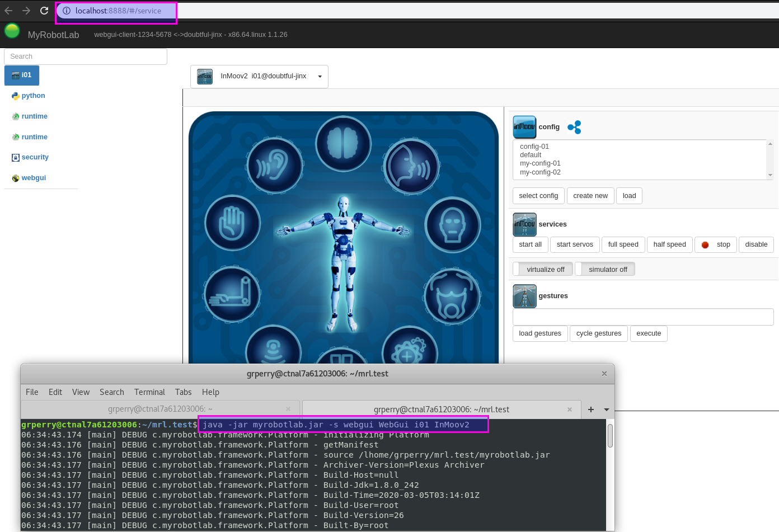
Task: Switch to the ~/mrl.test terminal tab
Action: click(442, 409)
